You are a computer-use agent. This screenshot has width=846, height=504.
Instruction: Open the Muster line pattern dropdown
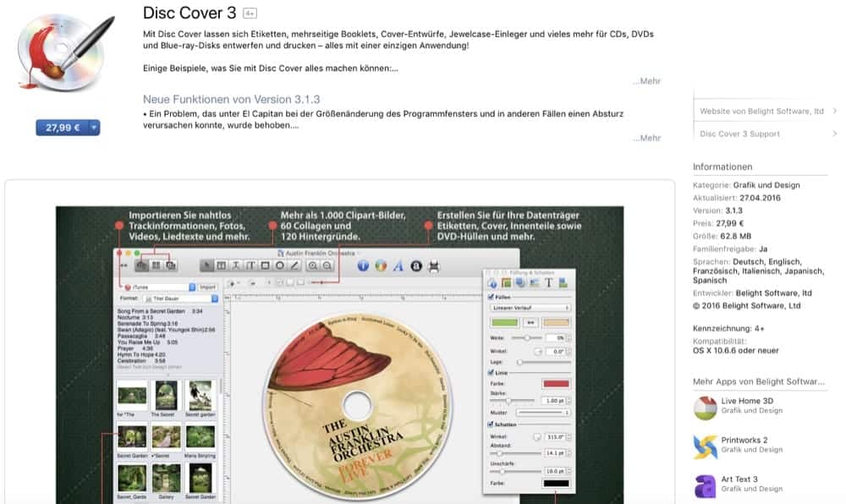tap(543, 413)
